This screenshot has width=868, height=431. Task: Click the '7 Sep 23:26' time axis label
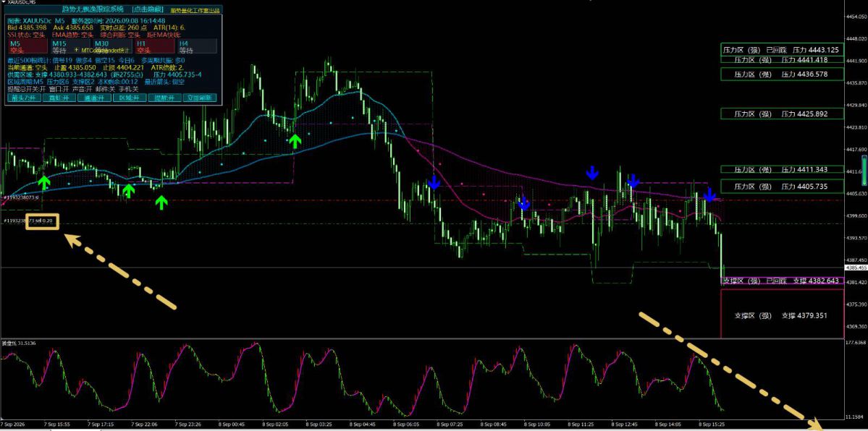(x=188, y=425)
